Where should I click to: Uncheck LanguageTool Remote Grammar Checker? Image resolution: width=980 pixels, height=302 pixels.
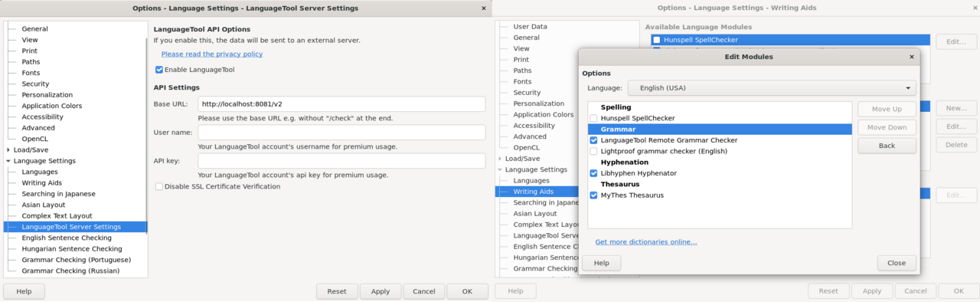pos(593,140)
